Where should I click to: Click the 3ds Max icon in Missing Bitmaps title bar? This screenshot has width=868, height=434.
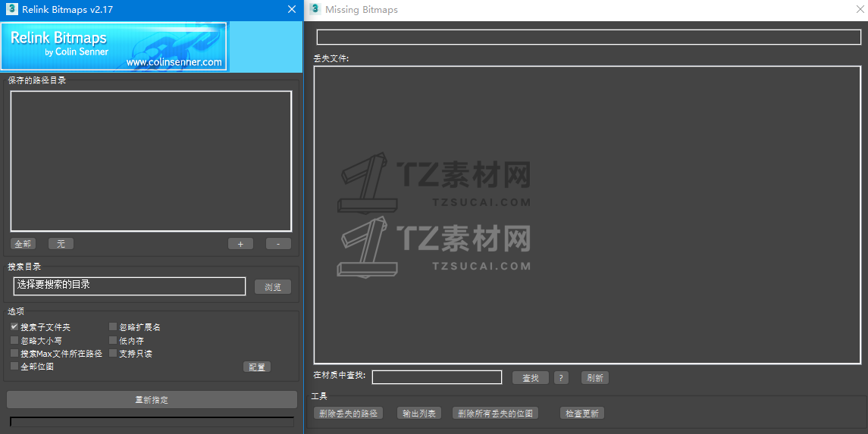click(x=315, y=9)
